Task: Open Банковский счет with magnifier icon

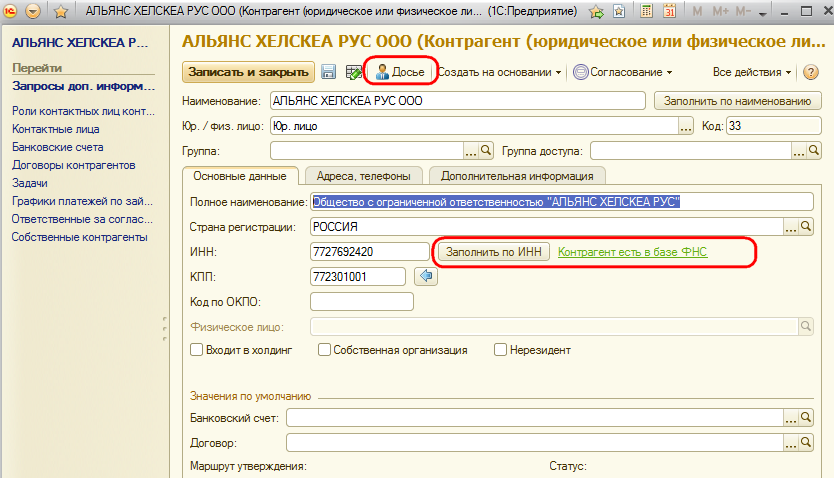Action: pyautogui.click(x=806, y=418)
